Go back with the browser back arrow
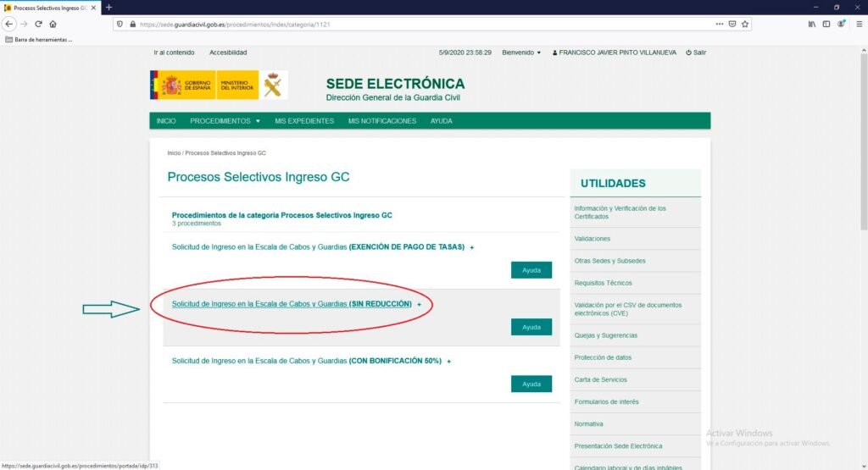Viewport: 868px width, 470px height. click(8, 24)
